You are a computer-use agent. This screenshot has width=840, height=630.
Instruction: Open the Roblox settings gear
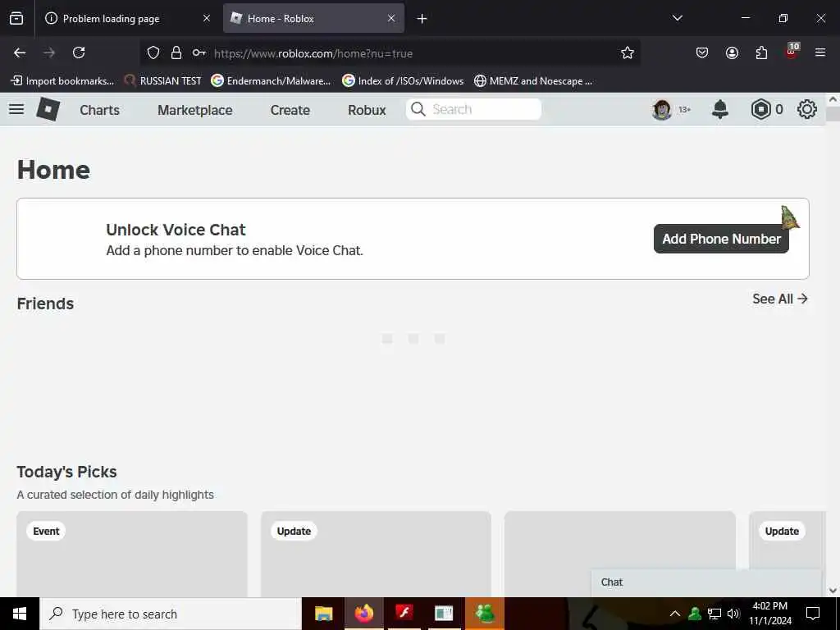[x=807, y=109]
